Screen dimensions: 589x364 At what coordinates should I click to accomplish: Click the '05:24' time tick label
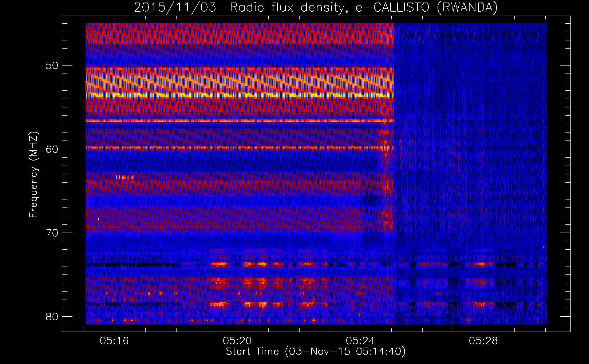pos(360,341)
